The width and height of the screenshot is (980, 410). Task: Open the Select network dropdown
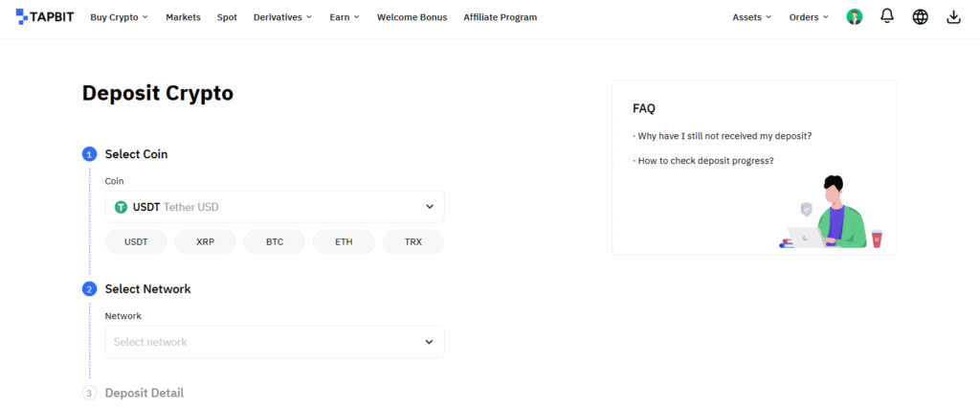(274, 342)
